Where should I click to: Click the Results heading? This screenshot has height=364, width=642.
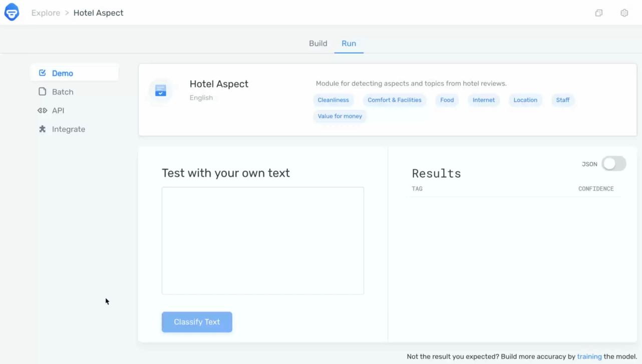click(436, 174)
